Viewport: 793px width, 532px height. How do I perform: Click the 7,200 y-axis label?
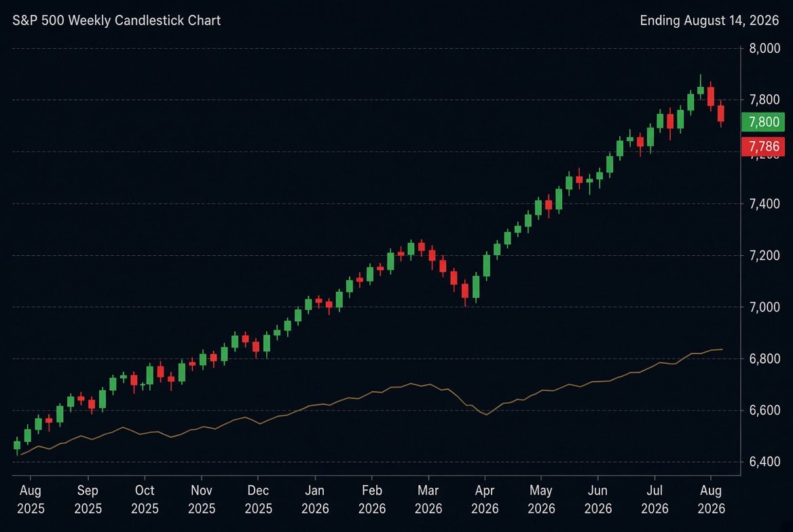click(764, 255)
